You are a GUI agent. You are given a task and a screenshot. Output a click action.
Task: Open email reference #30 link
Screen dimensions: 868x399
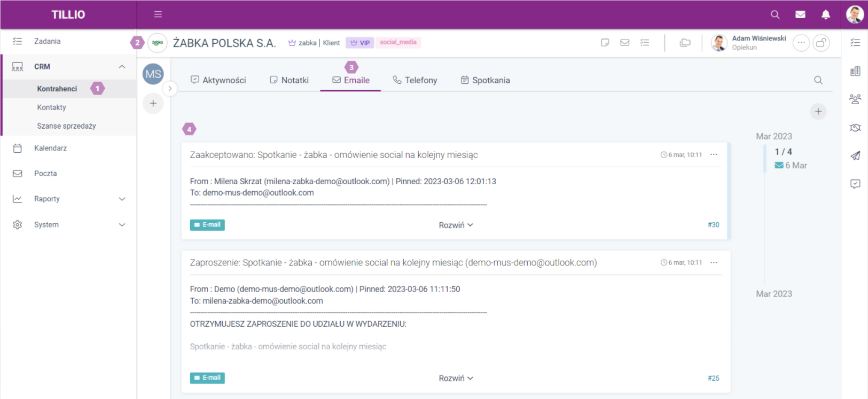click(714, 225)
